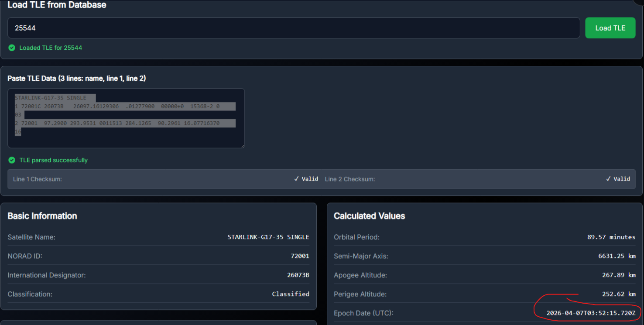Click the Perigee Altitude value 252.62 km
The height and width of the screenshot is (325, 644).
[x=618, y=294]
